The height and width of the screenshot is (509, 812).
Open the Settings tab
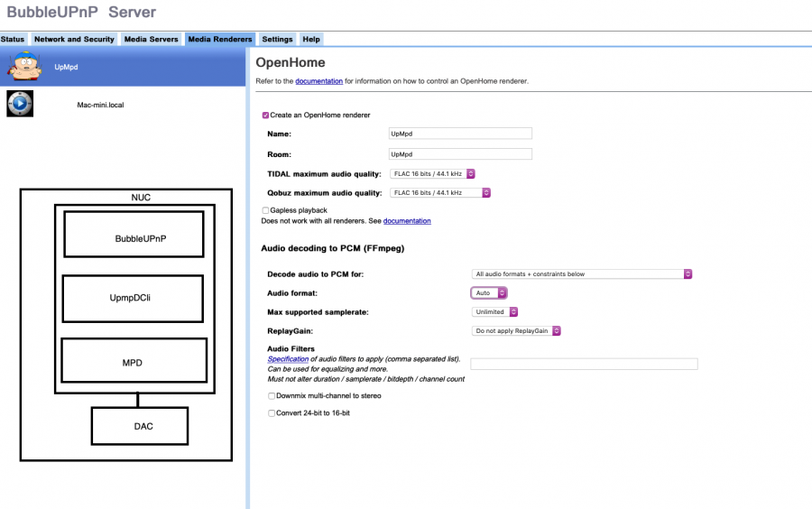[277, 40]
